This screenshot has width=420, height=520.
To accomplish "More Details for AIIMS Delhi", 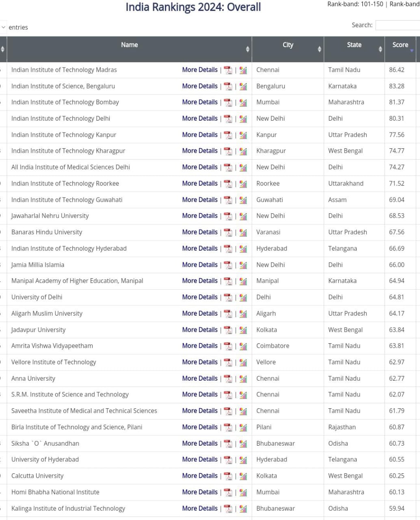I will point(200,167).
